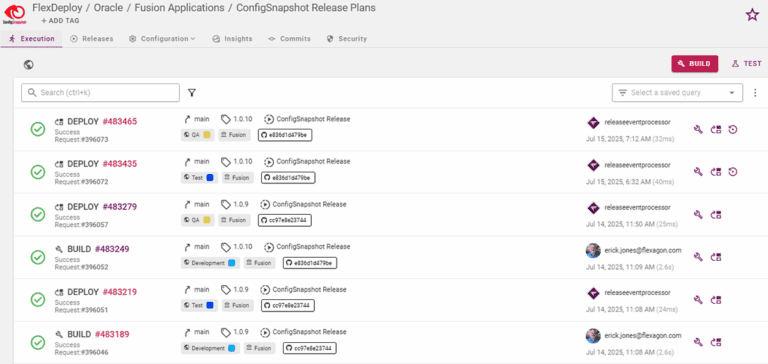Click rebuild wrench icon for BUILD #483249
The width and height of the screenshot is (768, 364).
698,257
